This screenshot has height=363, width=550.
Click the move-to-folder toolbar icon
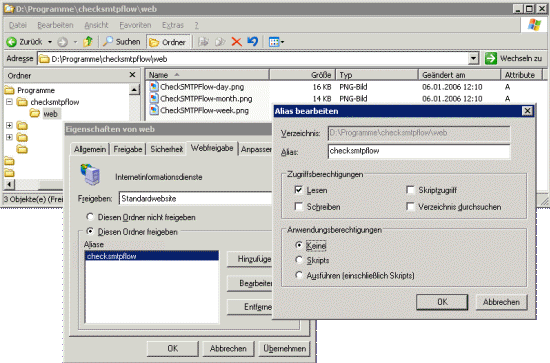(x=203, y=42)
